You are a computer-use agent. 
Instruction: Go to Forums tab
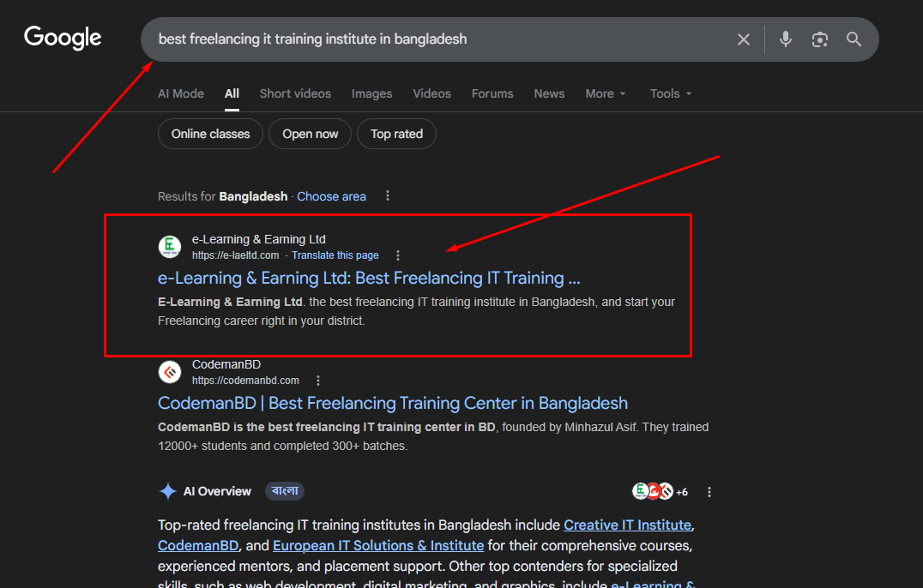pyautogui.click(x=492, y=93)
